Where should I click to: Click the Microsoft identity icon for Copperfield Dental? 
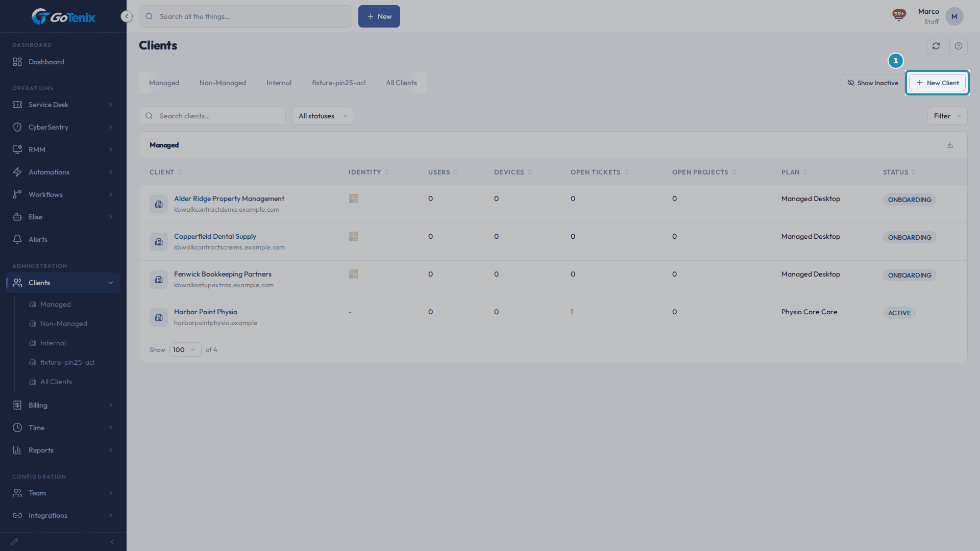coord(354,236)
